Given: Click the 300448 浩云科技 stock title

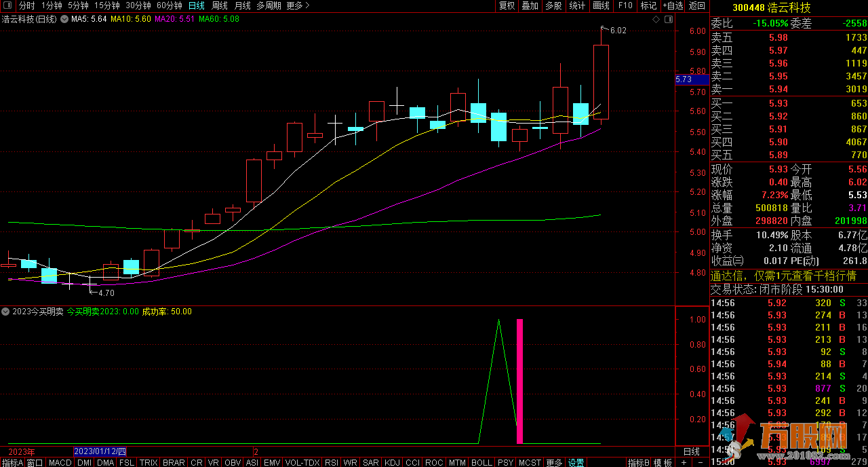Looking at the screenshot, I should pyautogui.click(x=772, y=7).
